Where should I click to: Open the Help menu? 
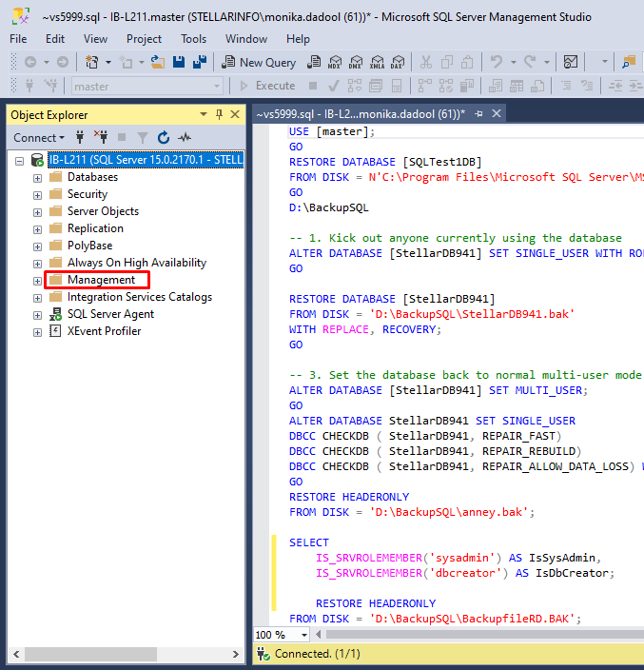pos(298,39)
